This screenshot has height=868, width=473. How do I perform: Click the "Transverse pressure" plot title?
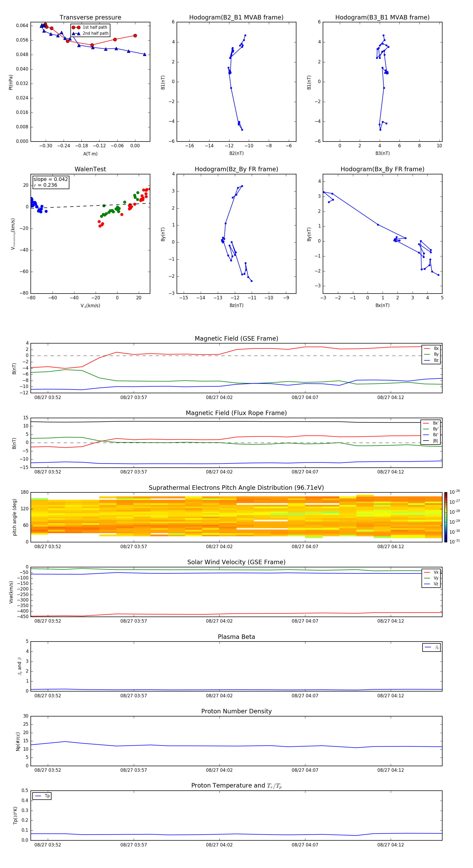click(x=90, y=18)
